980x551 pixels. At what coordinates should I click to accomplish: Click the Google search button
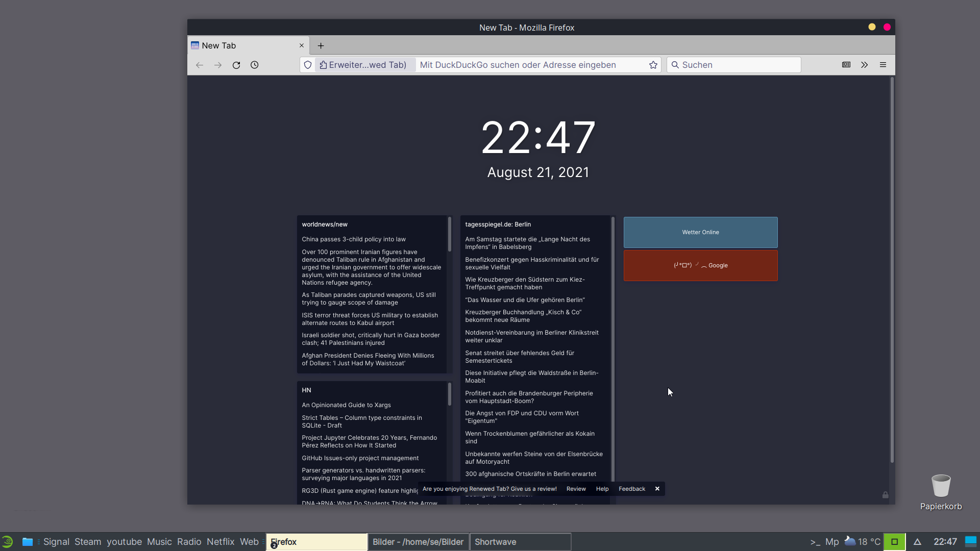point(701,265)
